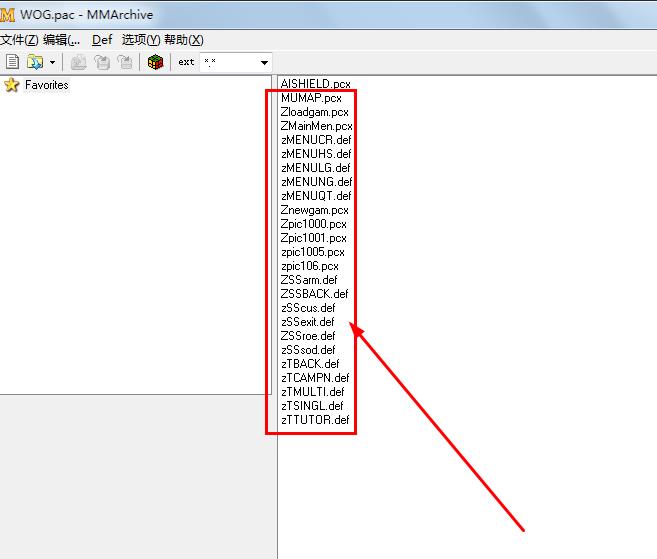This screenshot has height=559, width=657.
Task: Open the ext filter dropdown arrow
Action: 264,62
